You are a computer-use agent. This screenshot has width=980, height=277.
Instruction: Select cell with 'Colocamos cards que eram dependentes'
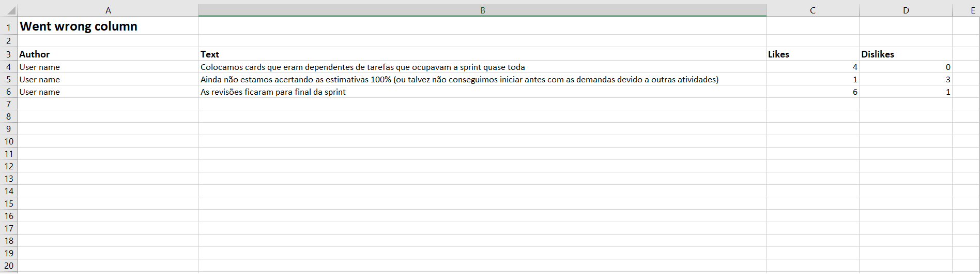coord(362,67)
